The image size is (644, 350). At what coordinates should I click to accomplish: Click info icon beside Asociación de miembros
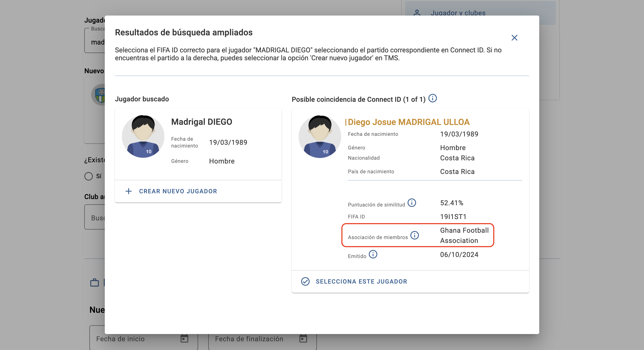(414, 235)
